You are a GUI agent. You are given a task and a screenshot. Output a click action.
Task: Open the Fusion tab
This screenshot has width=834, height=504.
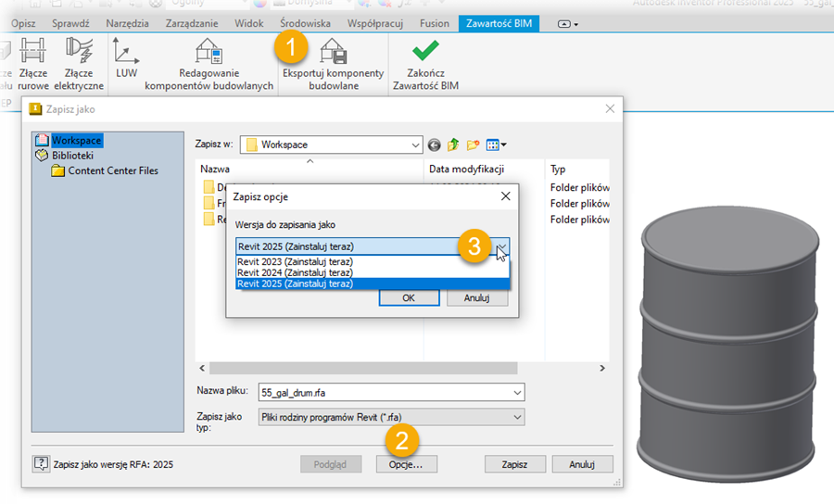coord(435,23)
